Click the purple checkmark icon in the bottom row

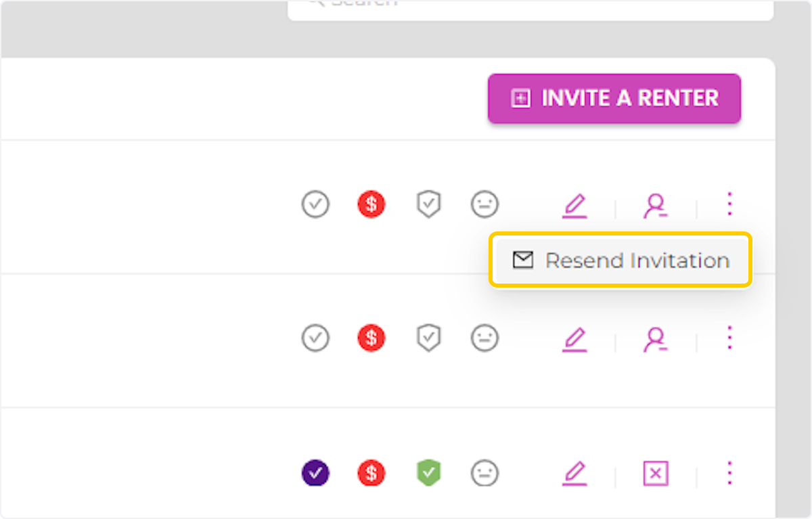click(x=315, y=473)
